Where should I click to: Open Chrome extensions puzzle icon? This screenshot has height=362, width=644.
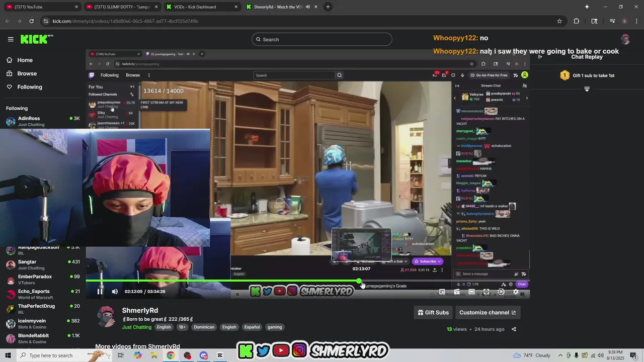point(577,21)
